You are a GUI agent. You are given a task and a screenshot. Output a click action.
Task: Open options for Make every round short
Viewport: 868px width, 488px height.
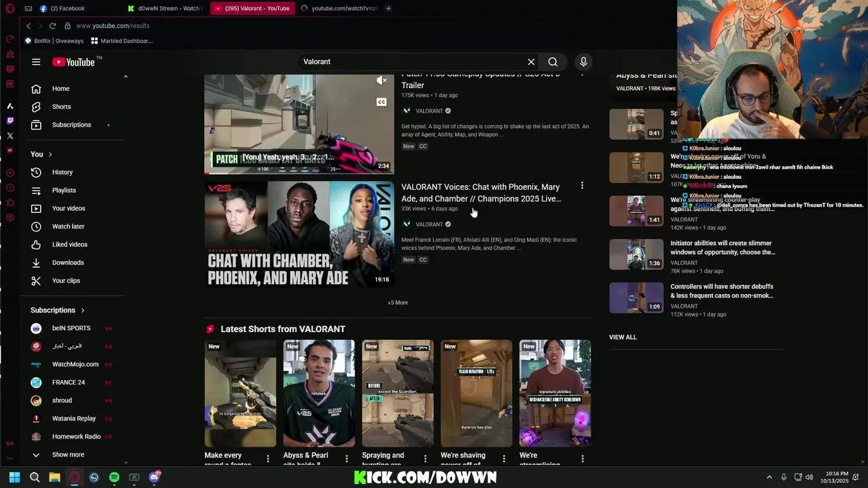tap(268, 459)
